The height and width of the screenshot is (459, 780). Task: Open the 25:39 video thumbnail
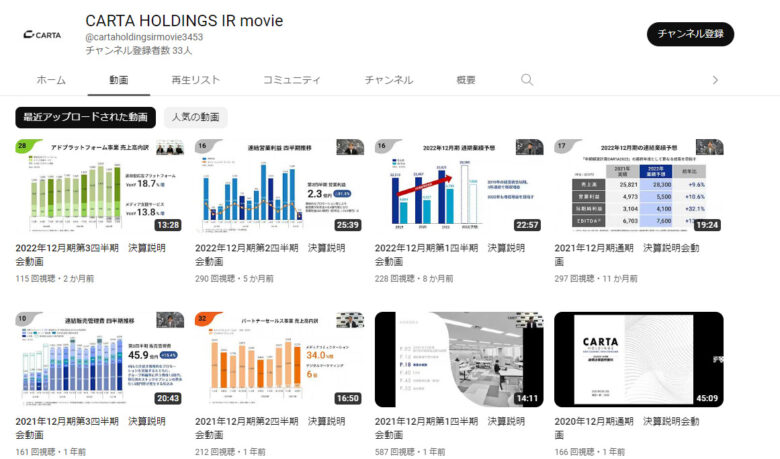(x=279, y=186)
